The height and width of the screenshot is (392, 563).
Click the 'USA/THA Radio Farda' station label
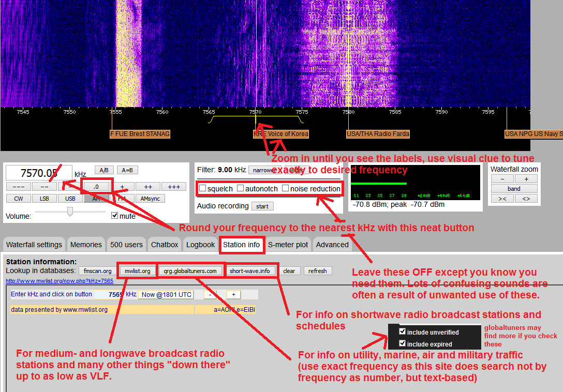tap(378, 134)
